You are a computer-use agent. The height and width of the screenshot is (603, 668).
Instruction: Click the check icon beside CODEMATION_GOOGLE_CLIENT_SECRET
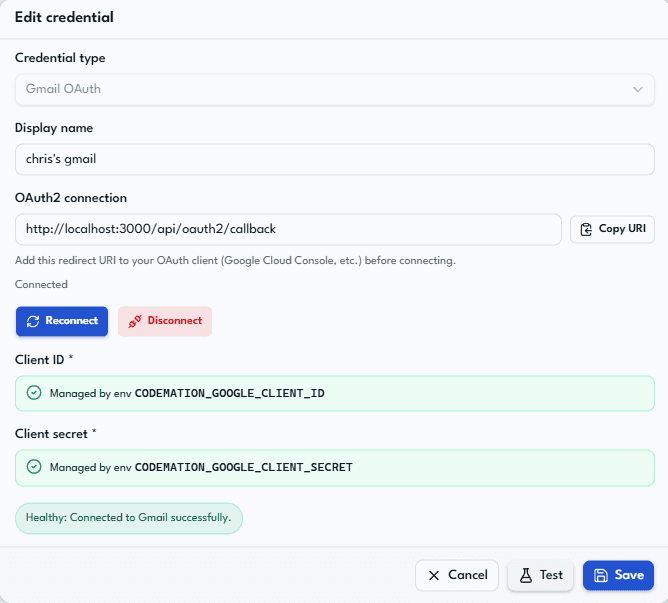tap(34, 467)
